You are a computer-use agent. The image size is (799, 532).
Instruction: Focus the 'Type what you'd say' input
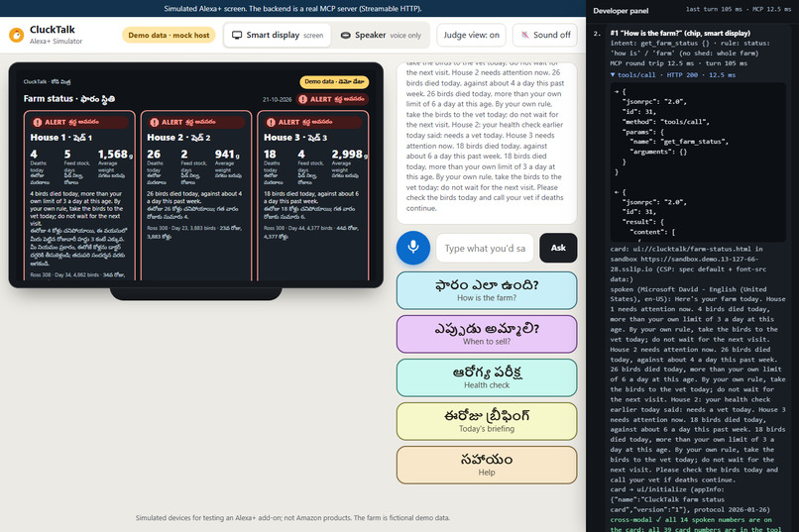click(485, 248)
